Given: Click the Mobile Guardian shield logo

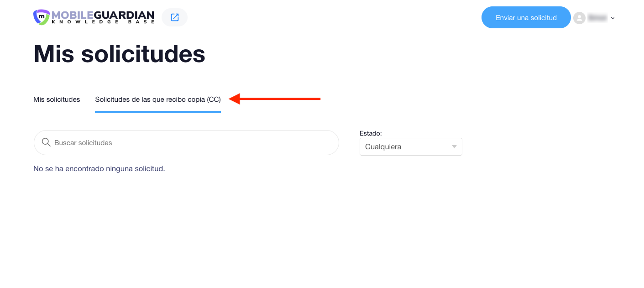Looking at the screenshot, I should [41, 17].
